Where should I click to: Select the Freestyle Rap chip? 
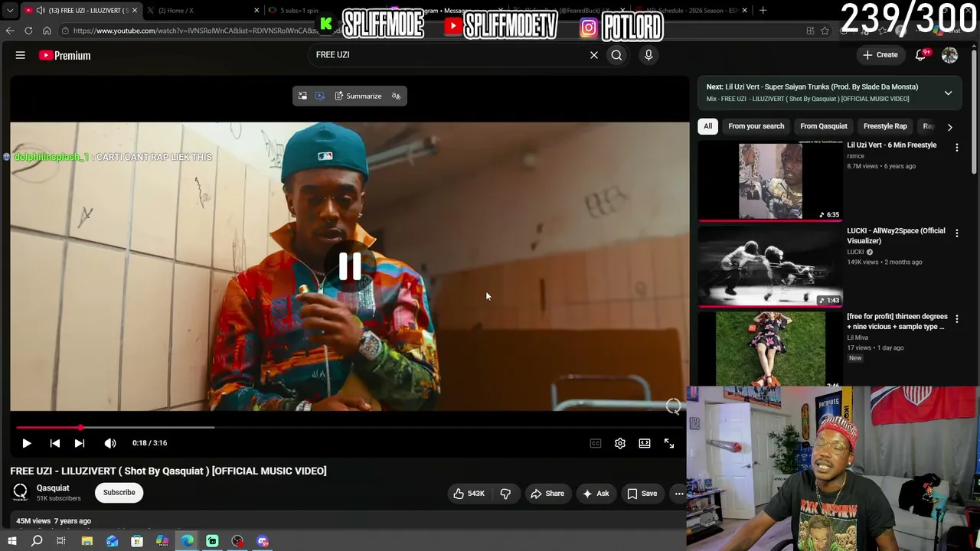click(x=885, y=126)
